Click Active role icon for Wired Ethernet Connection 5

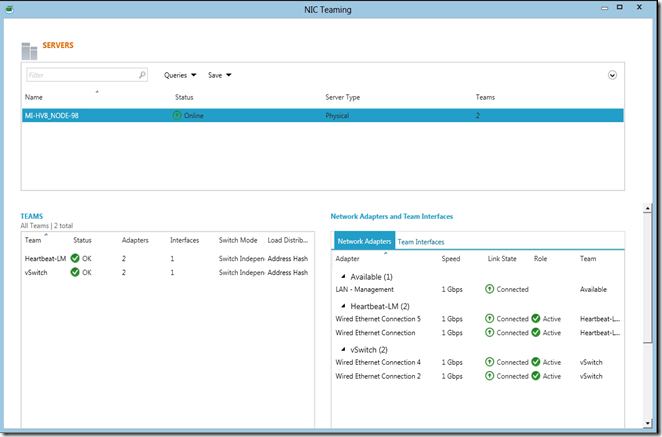pos(537,319)
